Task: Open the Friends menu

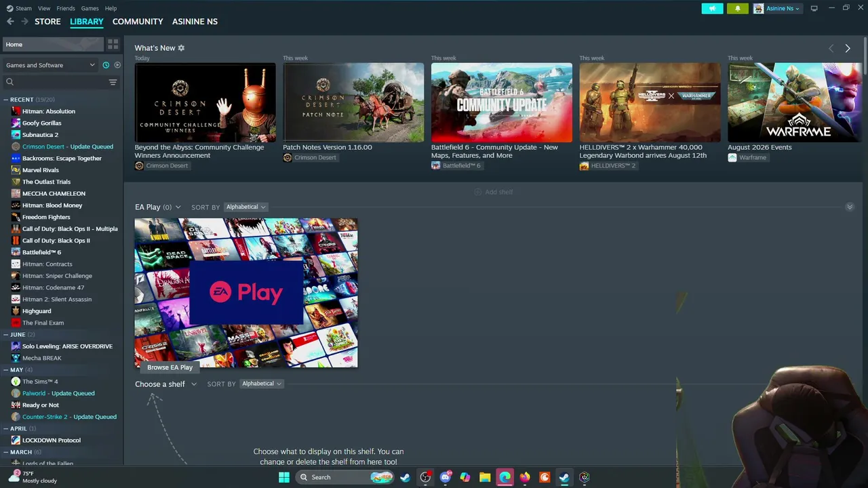Action: [66, 8]
